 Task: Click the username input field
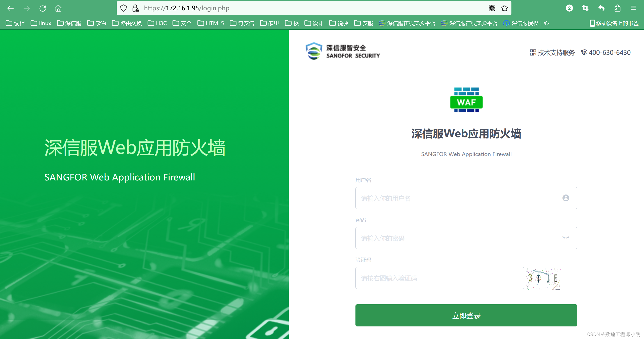(x=458, y=198)
